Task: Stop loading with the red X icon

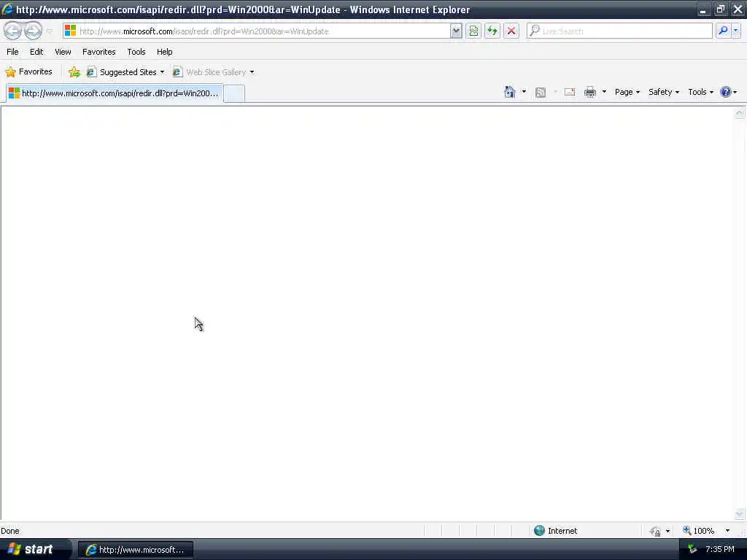Action: [x=511, y=31]
